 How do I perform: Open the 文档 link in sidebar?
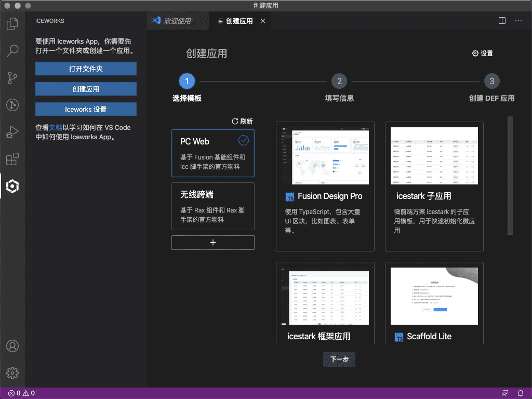pos(56,128)
